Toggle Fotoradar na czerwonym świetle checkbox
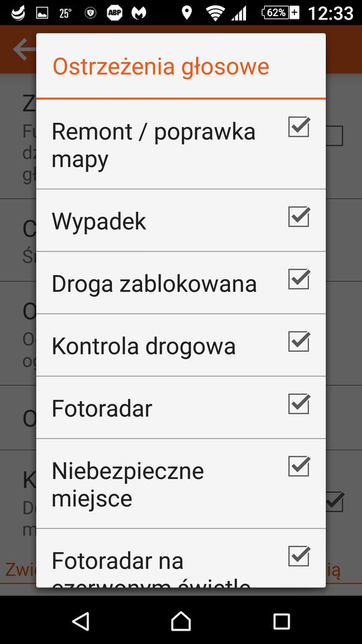 (x=299, y=556)
